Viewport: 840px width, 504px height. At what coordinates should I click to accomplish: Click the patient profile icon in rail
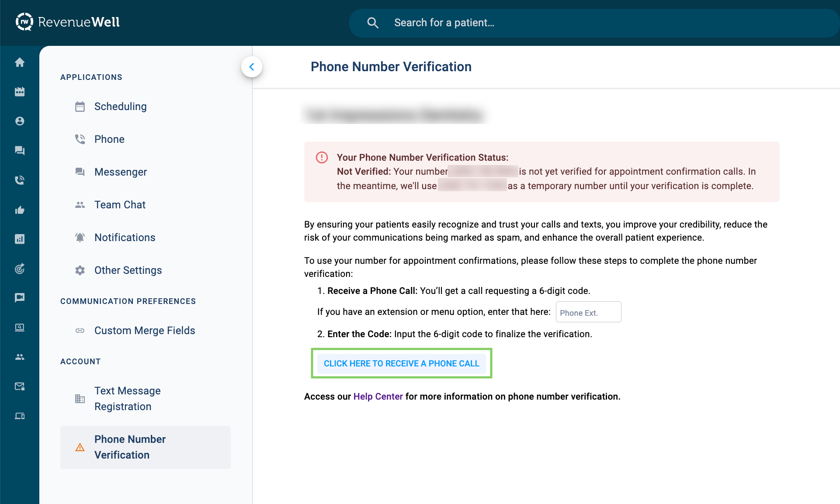click(20, 121)
